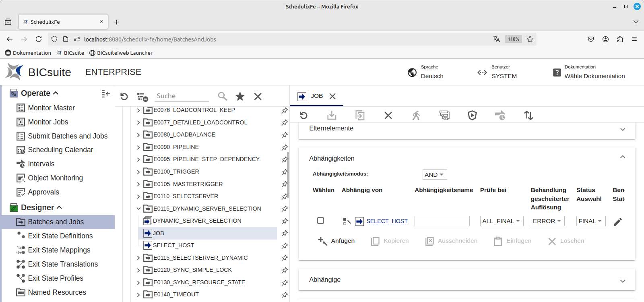Click the Firefox address bar URL
The height and width of the screenshot is (302, 644).
(x=150, y=39)
